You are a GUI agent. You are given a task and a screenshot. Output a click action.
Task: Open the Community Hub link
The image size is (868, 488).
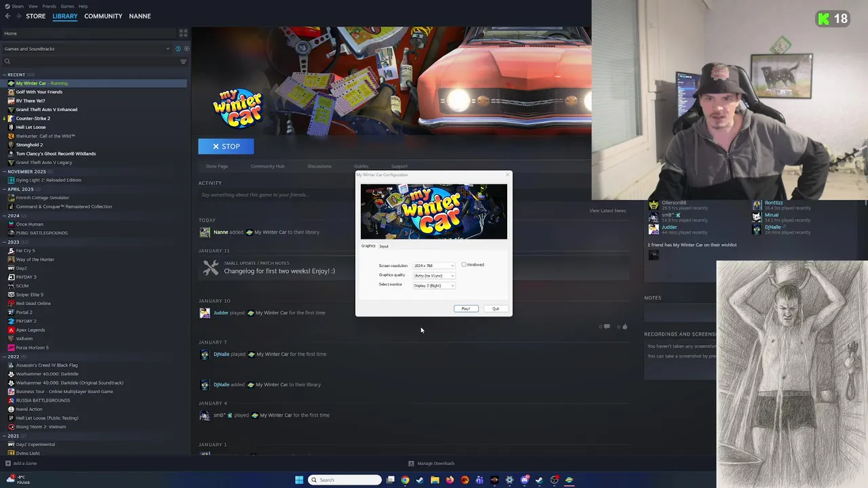click(267, 166)
